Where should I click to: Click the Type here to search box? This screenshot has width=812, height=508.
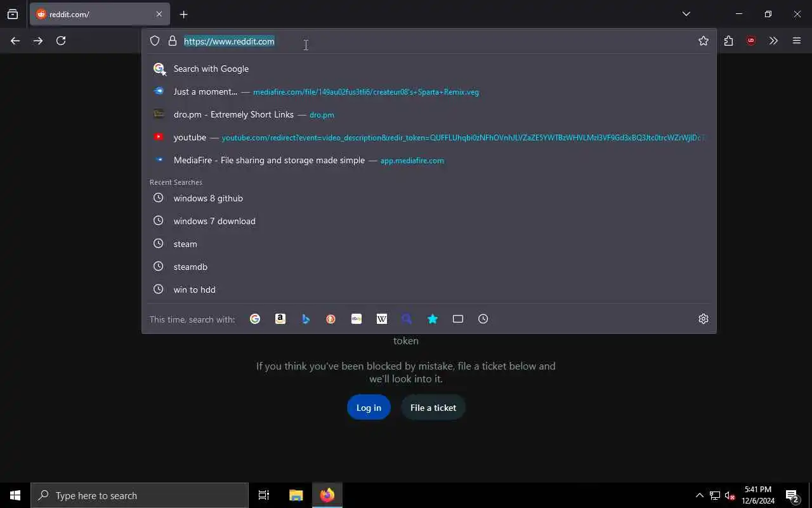click(140, 495)
